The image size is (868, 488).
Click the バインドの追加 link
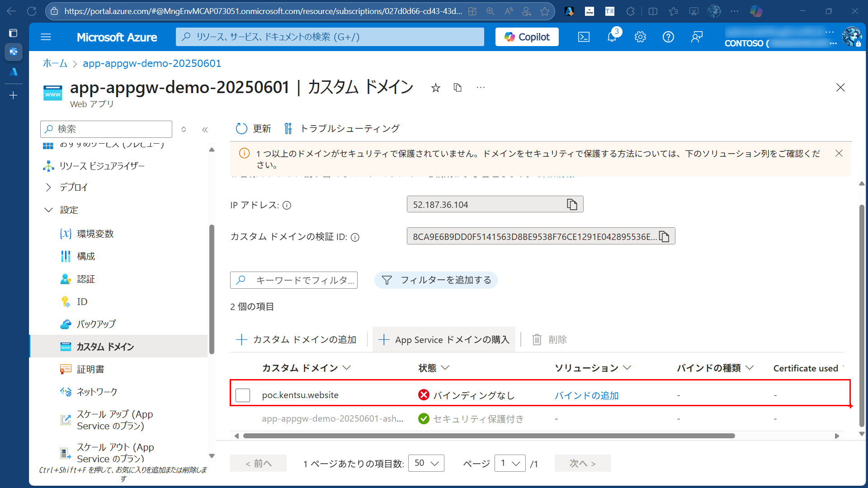tap(587, 395)
